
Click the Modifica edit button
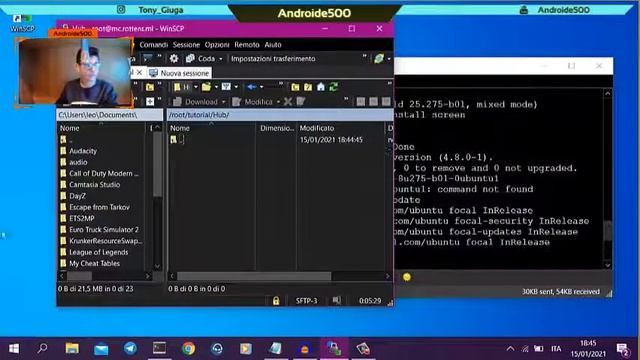click(252, 102)
